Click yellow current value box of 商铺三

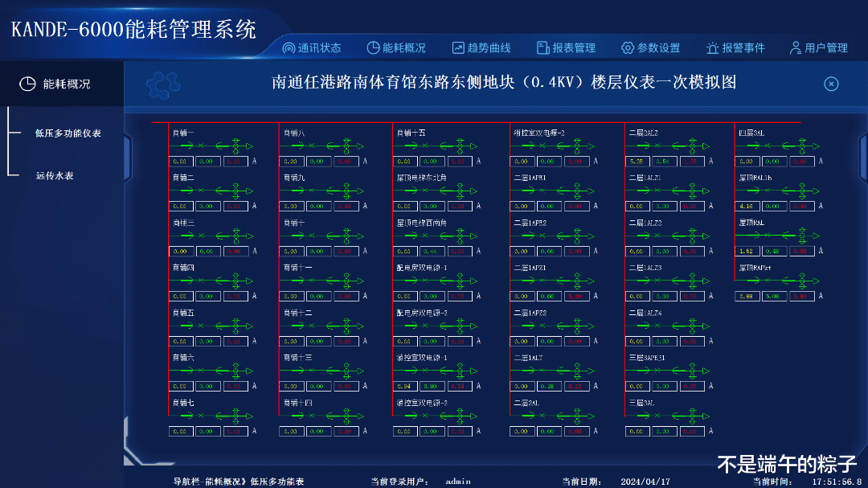[x=181, y=252]
